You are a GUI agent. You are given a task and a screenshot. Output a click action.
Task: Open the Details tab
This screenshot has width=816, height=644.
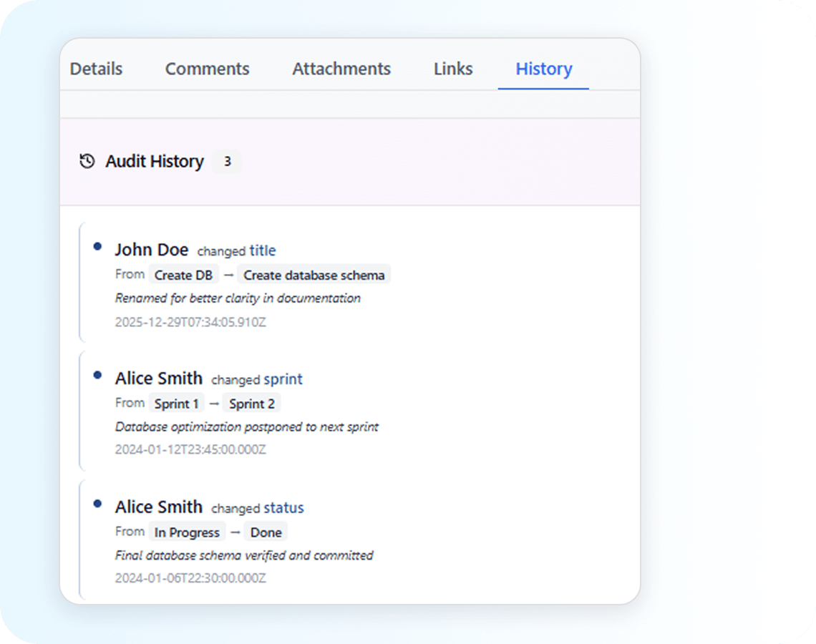96,69
